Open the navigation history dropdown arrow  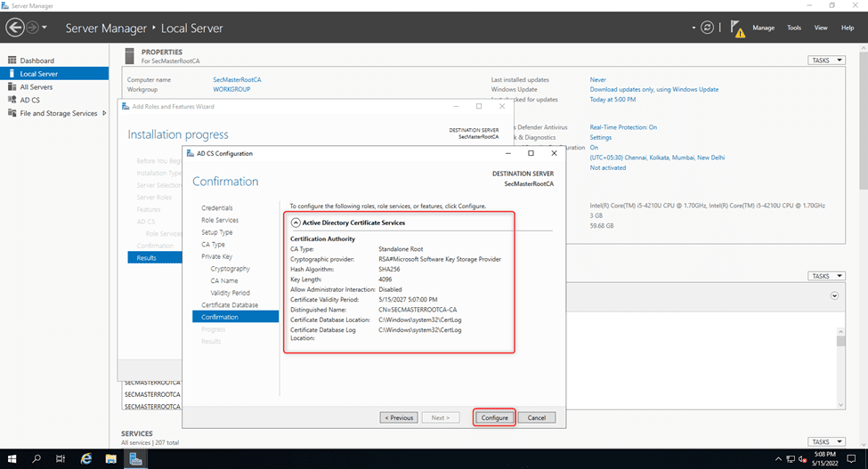(45, 27)
